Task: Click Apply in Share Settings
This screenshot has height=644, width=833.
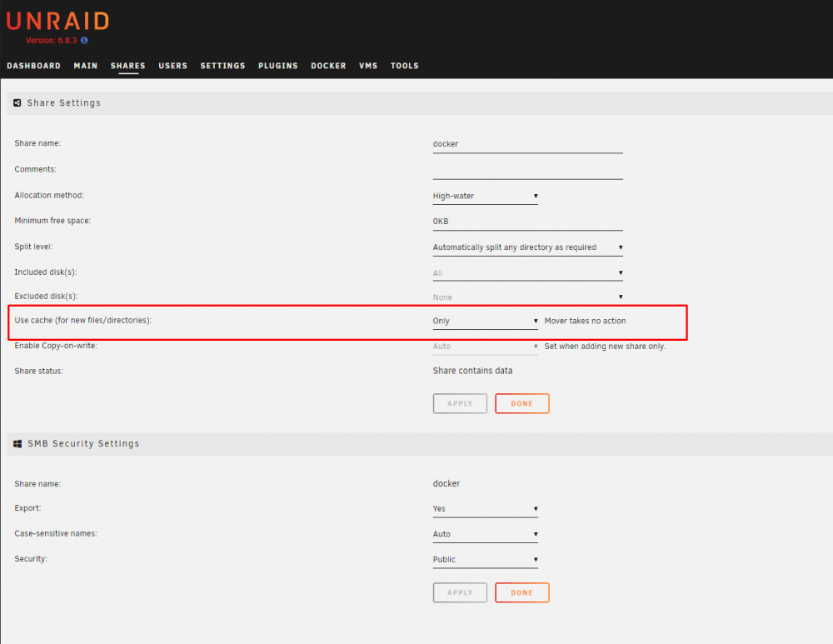Action: pyautogui.click(x=460, y=404)
